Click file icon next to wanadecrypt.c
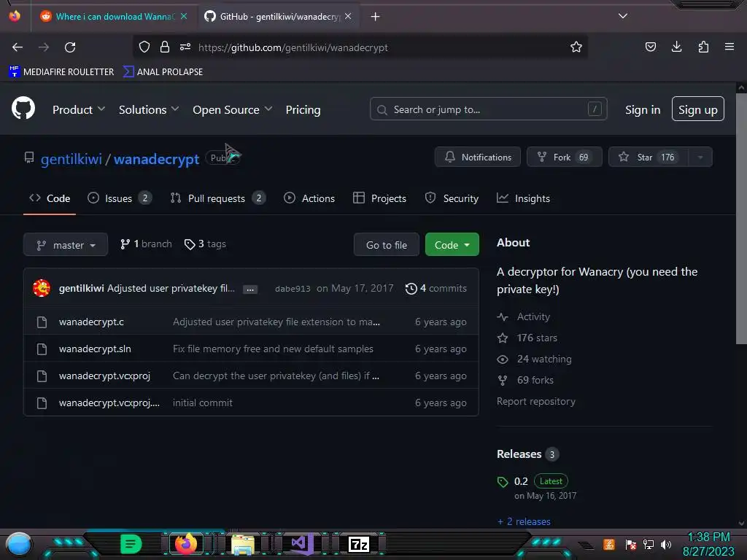747x560 pixels. 42,322
